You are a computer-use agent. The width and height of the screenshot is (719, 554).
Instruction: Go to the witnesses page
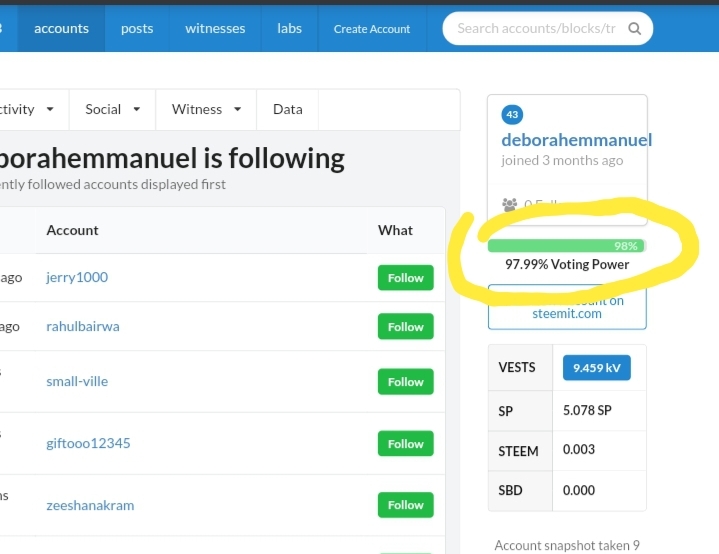(x=215, y=28)
